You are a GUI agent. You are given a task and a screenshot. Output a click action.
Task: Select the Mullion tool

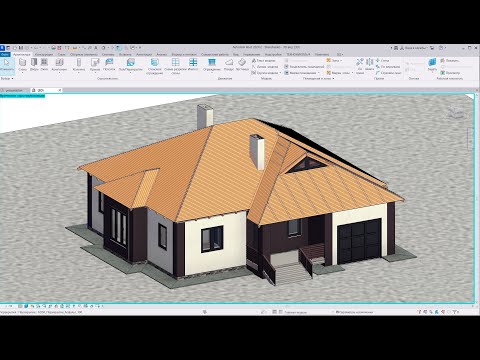[193, 65]
